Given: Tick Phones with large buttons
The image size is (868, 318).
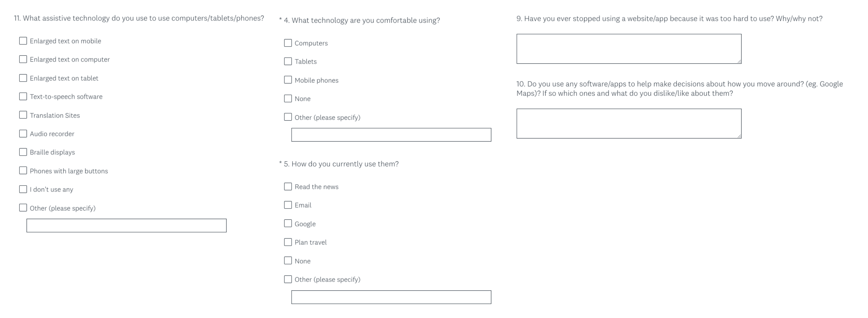Looking at the screenshot, I should (23, 171).
